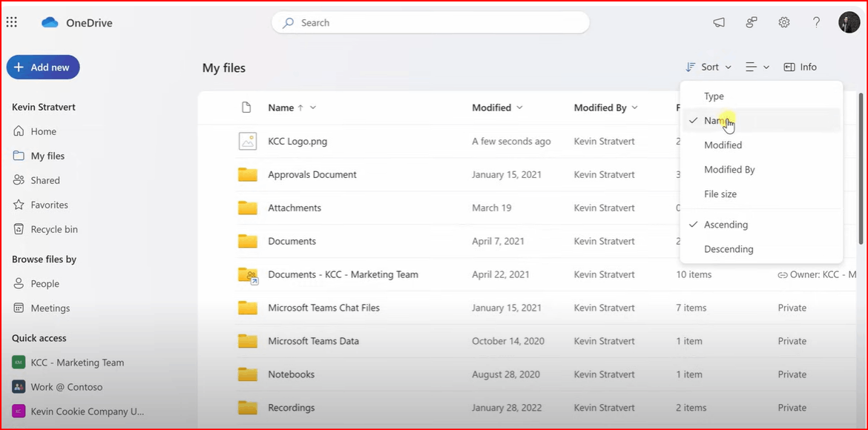Open the user profile picture
This screenshot has height=430, width=868.
coord(849,23)
